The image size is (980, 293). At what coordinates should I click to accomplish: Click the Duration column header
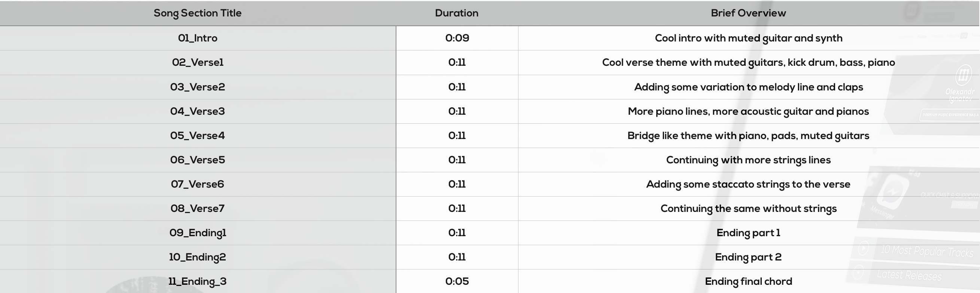click(x=457, y=13)
